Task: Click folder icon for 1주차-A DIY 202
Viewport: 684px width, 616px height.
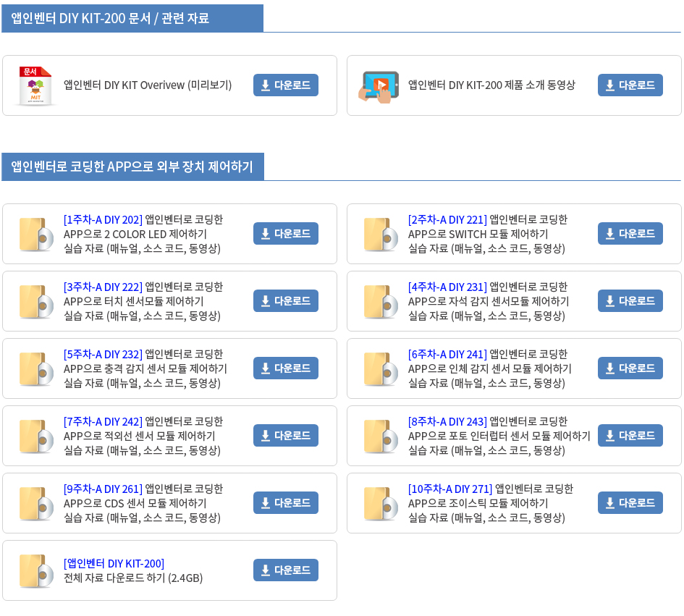Action: click(x=36, y=235)
